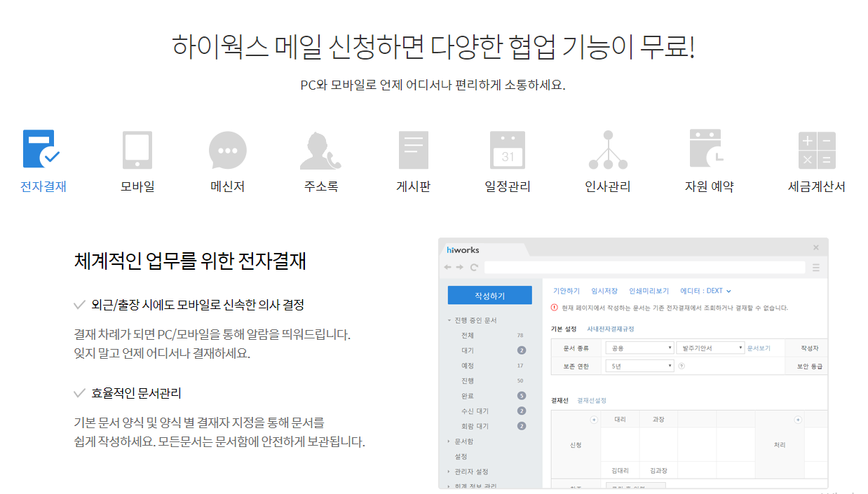Image resolution: width=868 pixels, height=494 pixels.
Task: Select the hiworks browser tab
Action: click(484, 249)
